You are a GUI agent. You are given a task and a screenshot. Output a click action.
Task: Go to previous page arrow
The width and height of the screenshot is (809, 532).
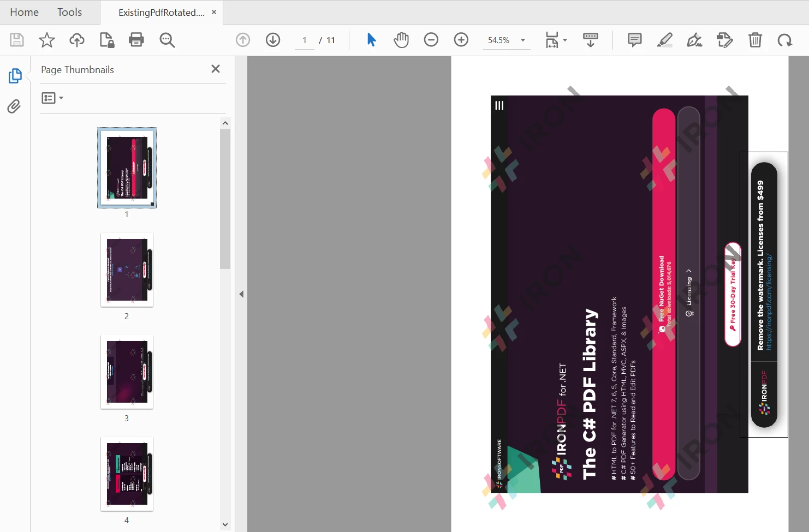point(243,40)
